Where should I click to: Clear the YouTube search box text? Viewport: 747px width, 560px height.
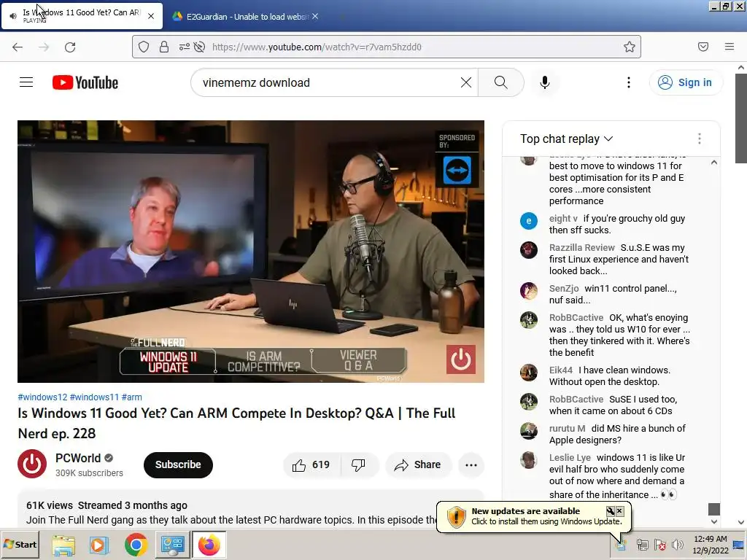466,82
